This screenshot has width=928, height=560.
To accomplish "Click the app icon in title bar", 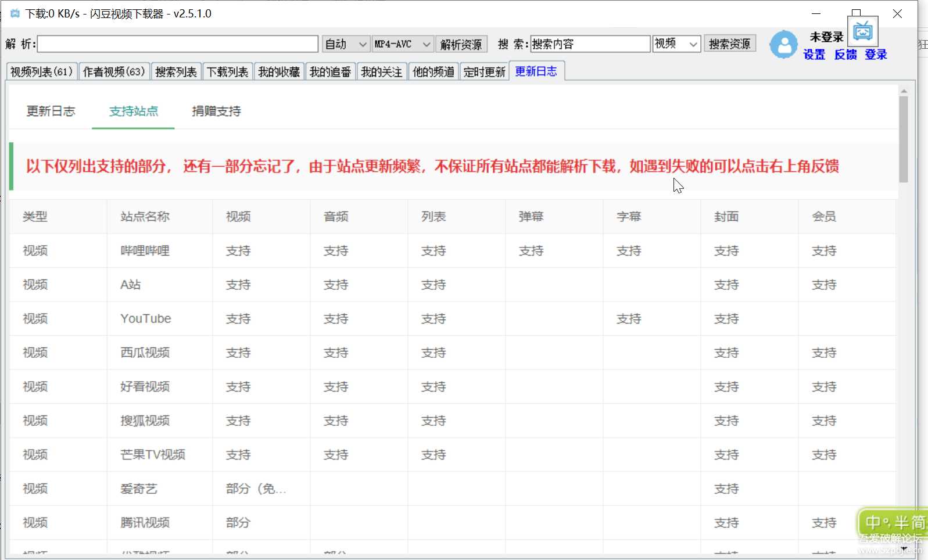I will click(x=15, y=13).
